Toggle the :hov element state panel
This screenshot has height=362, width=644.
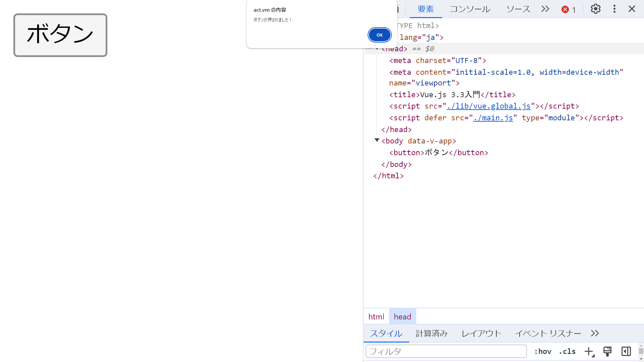(543, 351)
